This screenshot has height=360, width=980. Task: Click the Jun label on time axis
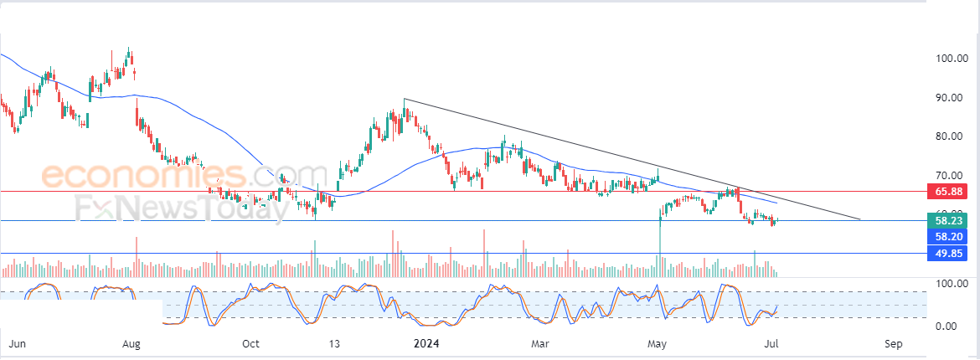[x=15, y=344]
